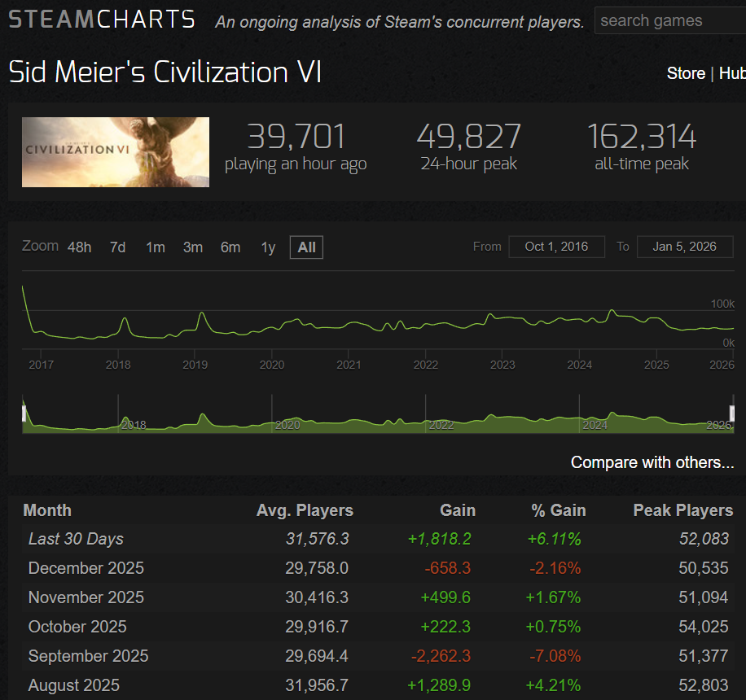Click the 162,314 all-time peak stat
746x700 pixels.
pos(642,147)
